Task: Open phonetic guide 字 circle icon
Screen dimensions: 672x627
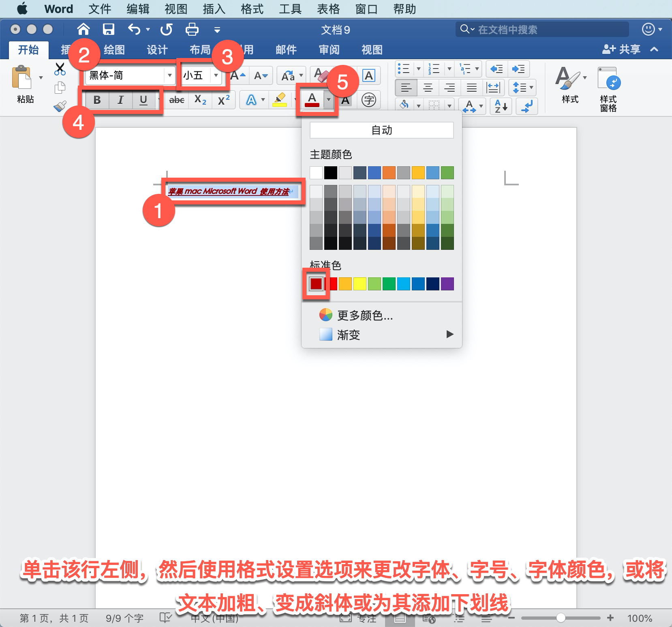Action: [x=369, y=100]
